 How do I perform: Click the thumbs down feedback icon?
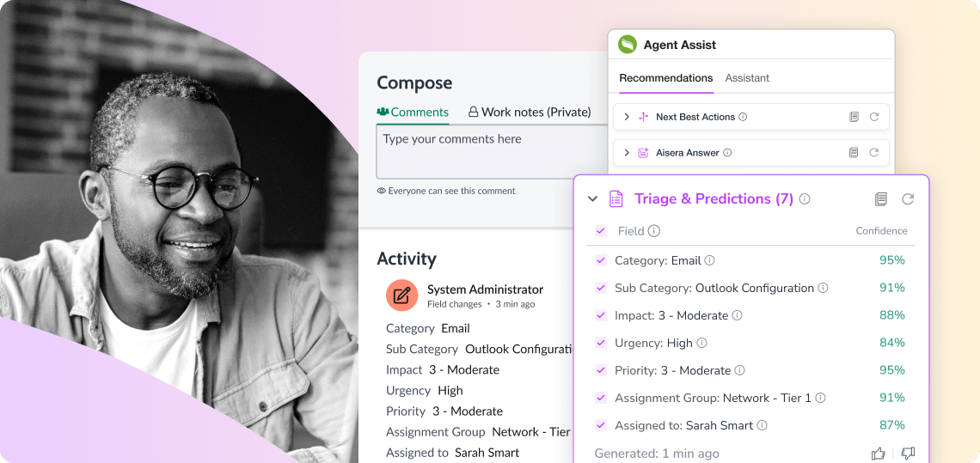pos(908,453)
